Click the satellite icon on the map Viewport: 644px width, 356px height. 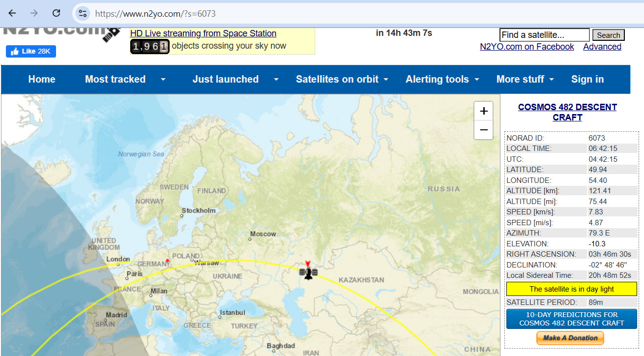tap(308, 272)
